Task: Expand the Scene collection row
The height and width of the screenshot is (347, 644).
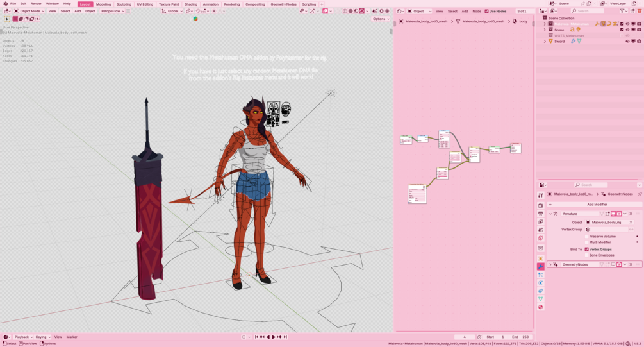Action: pos(545,30)
